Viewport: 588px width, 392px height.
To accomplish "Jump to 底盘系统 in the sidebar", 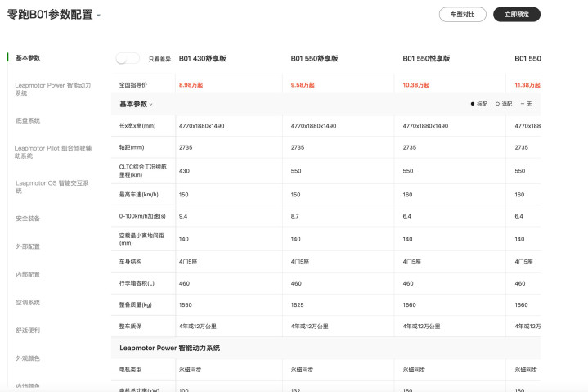I will pyautogui.click(x=28, y=120).
